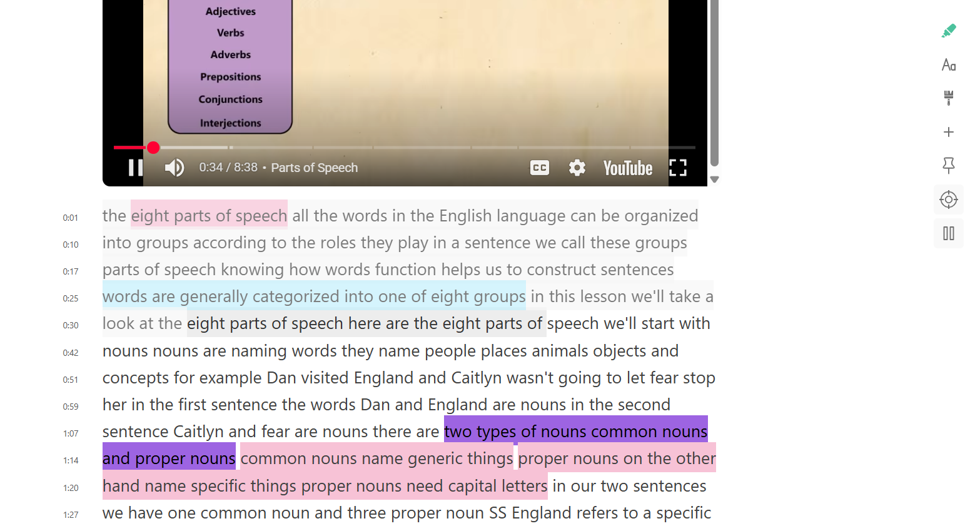Viewport: 980px width, 526px height.
Task: Click the scrollbar's down arrow
Action: [x=714, y=180]
